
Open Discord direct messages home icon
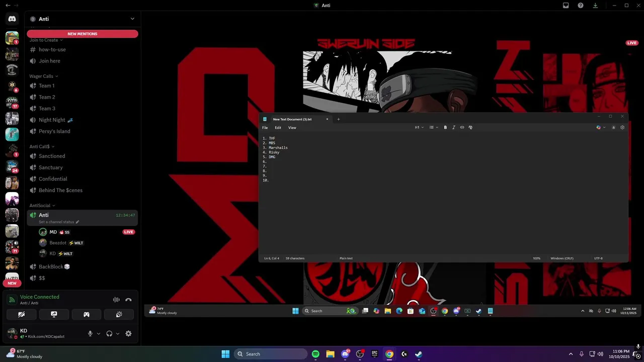pyautogui.click(x=12, y=19)
